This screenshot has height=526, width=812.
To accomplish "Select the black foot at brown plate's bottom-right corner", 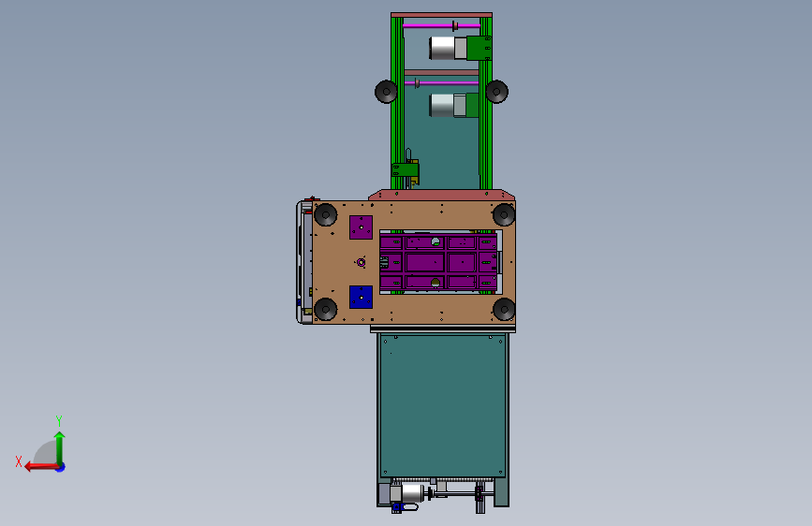I will [504, 309].
